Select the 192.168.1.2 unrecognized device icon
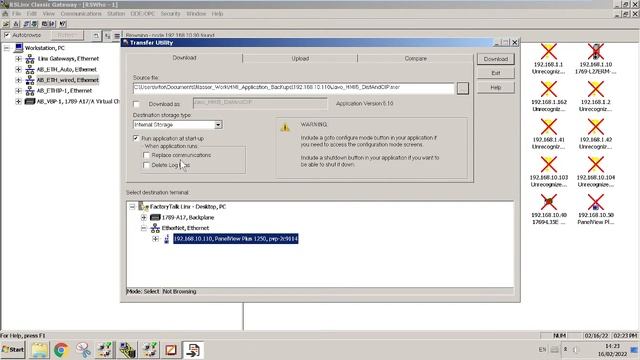 point(596,89)
